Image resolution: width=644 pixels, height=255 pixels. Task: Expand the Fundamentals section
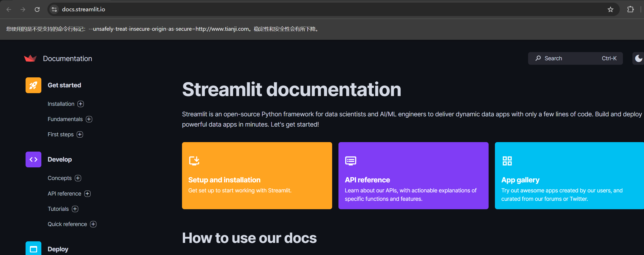coord(89,119)
